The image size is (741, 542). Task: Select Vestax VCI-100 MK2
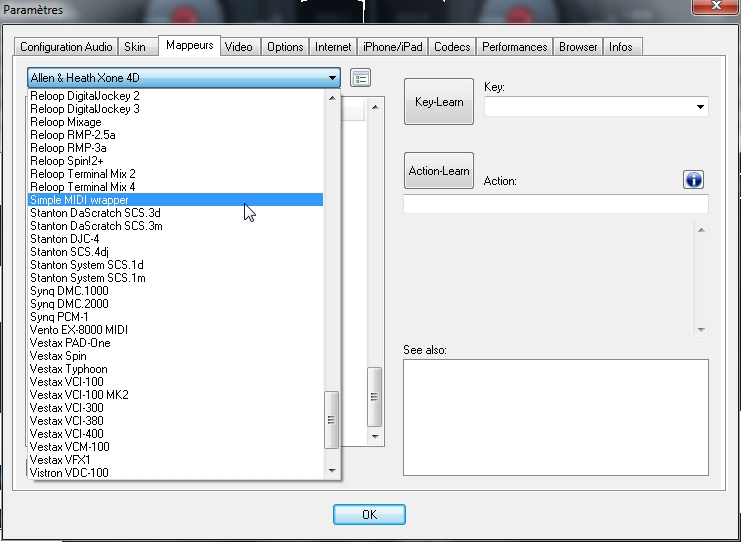175,395
